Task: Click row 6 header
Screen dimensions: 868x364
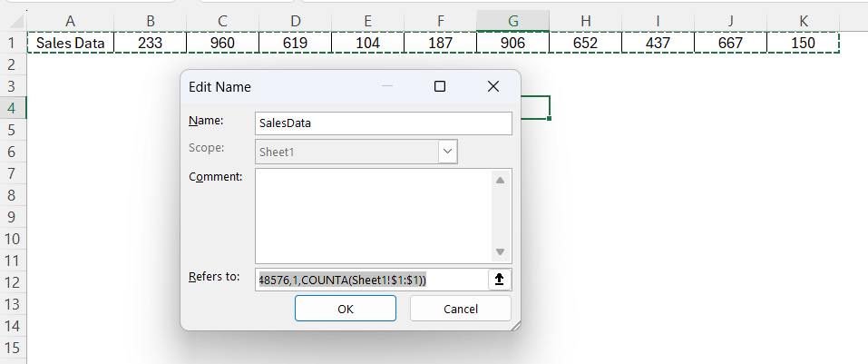Action: [x=13, y=152]
